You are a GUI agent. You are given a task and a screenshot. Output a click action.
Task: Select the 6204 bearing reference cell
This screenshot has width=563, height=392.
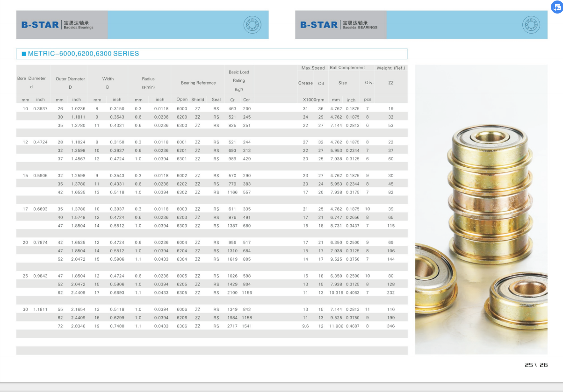[x=181, y=251]
